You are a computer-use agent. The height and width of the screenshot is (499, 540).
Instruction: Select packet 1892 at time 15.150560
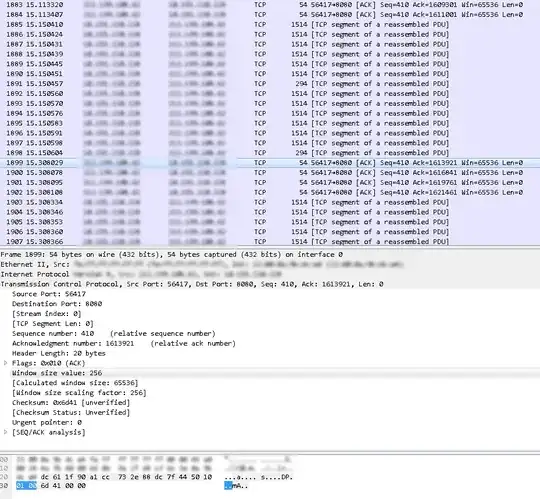[x=270, y=94]
